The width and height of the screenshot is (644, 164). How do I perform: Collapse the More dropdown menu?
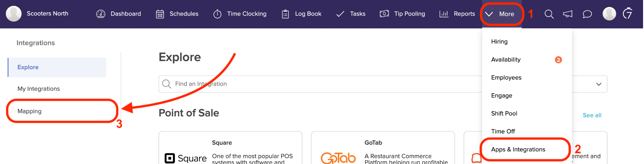point(502,14)
